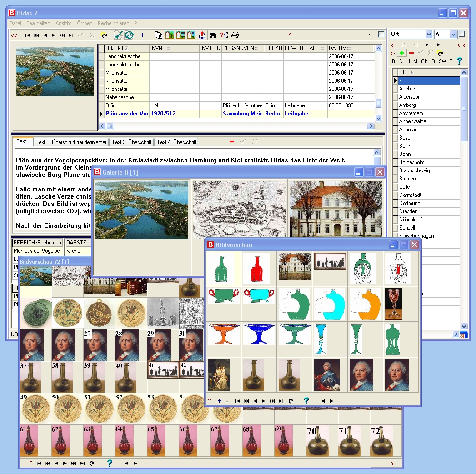The image size is (476, 474).
Task: Click help question mark in Bildvorschau 72 toolbar
Action: (110, 463)
